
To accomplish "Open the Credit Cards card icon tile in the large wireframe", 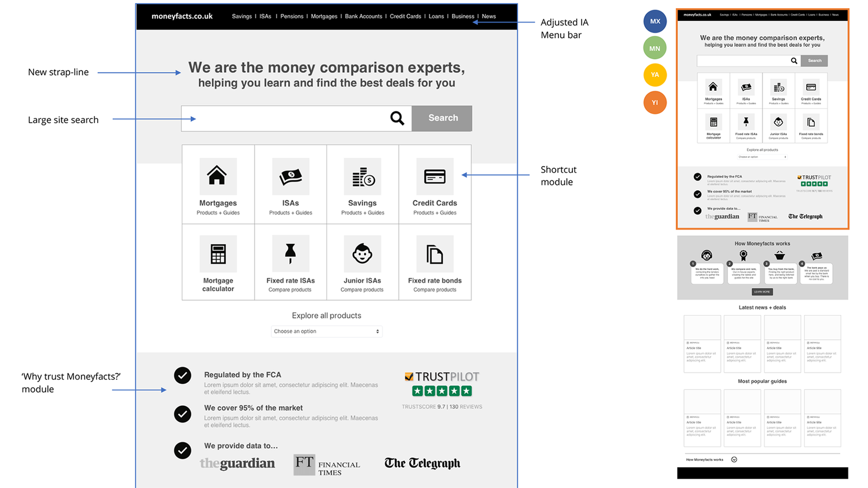I will coord(435,176).
